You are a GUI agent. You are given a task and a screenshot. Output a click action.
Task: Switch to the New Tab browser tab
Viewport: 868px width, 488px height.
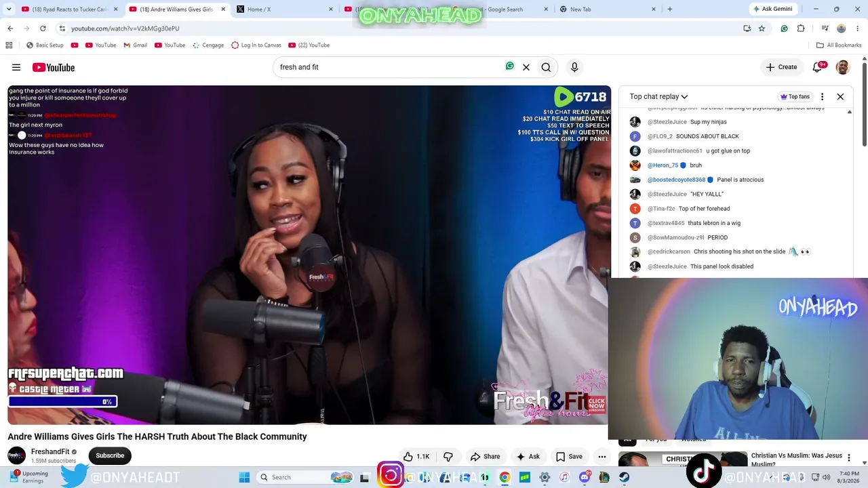pos(607,9)
